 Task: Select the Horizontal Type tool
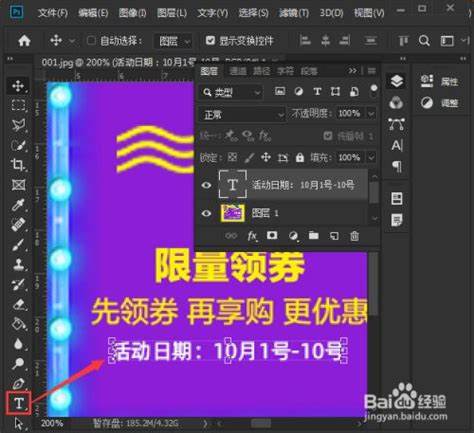tap(19, 403)
